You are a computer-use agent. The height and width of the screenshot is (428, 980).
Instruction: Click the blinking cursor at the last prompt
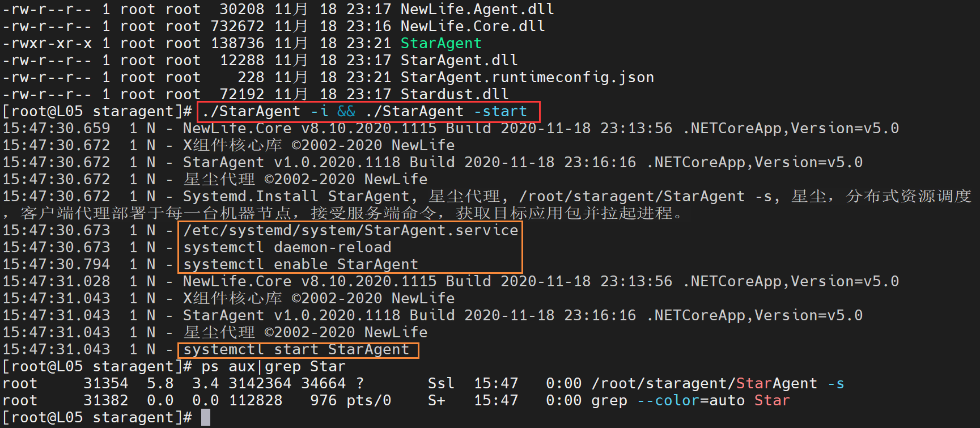[x=206, y=417]
